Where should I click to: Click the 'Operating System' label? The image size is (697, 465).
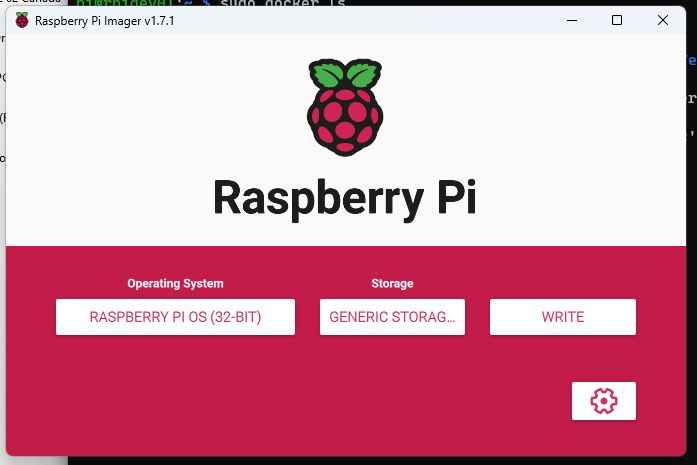click(175, 284)
